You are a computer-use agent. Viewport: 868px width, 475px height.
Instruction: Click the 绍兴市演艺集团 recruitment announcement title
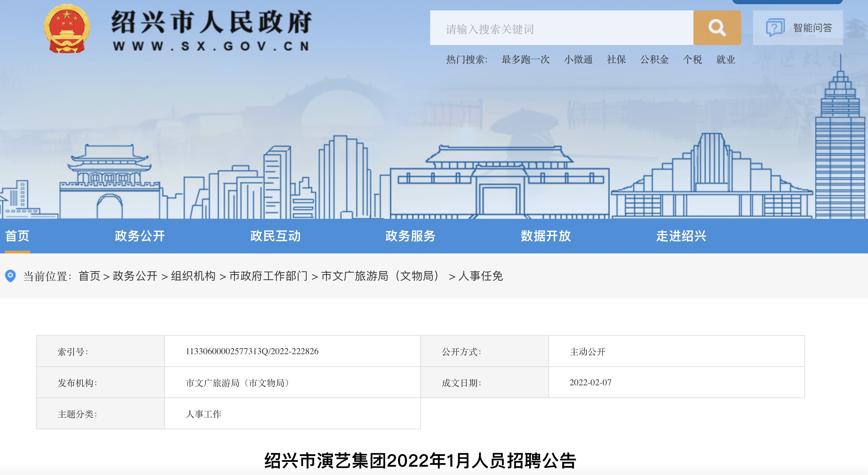click(x=420, y=461)
